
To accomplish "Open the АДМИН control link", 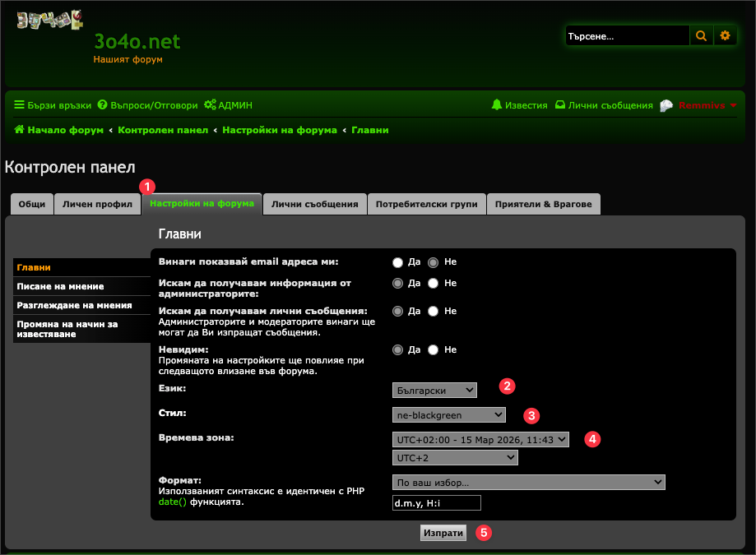I will point(228,105).
